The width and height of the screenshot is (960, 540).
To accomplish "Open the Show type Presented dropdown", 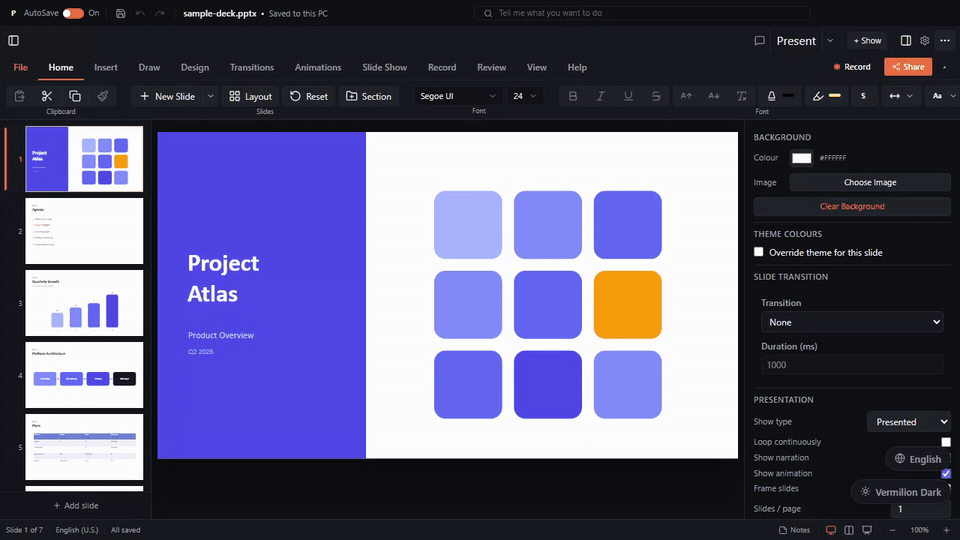I will tap(909, 422).
